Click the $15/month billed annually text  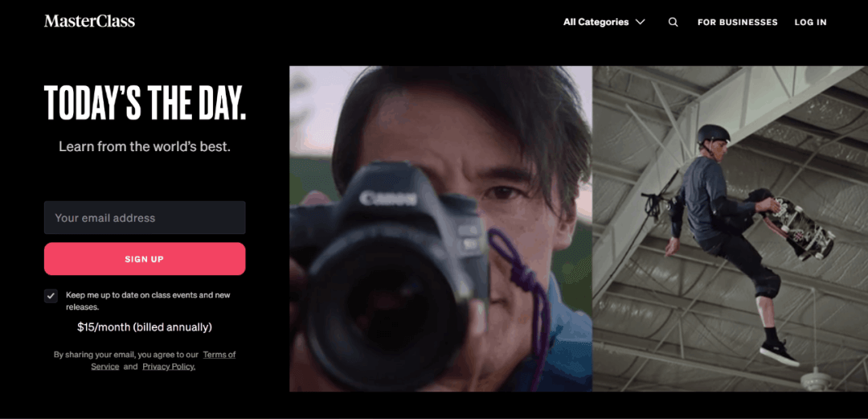click(145, 327)
